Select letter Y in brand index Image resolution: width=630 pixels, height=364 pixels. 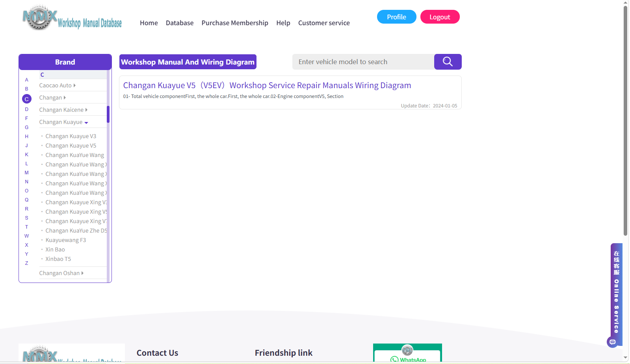27,254
